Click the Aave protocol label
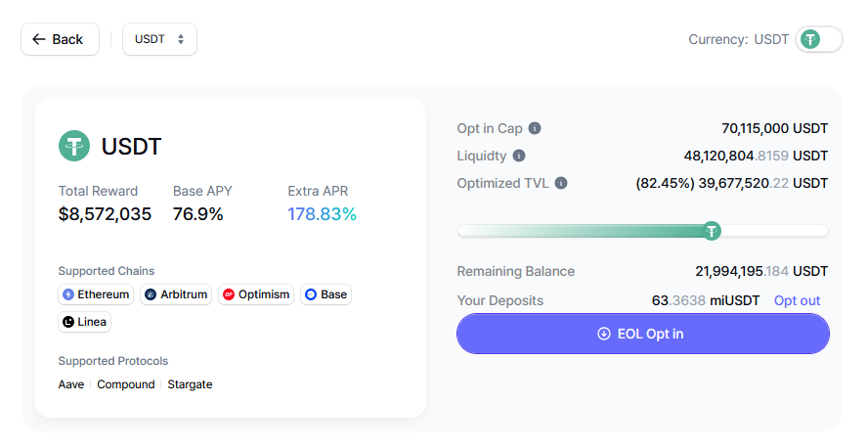868x448 pixels. coord(71,384)
